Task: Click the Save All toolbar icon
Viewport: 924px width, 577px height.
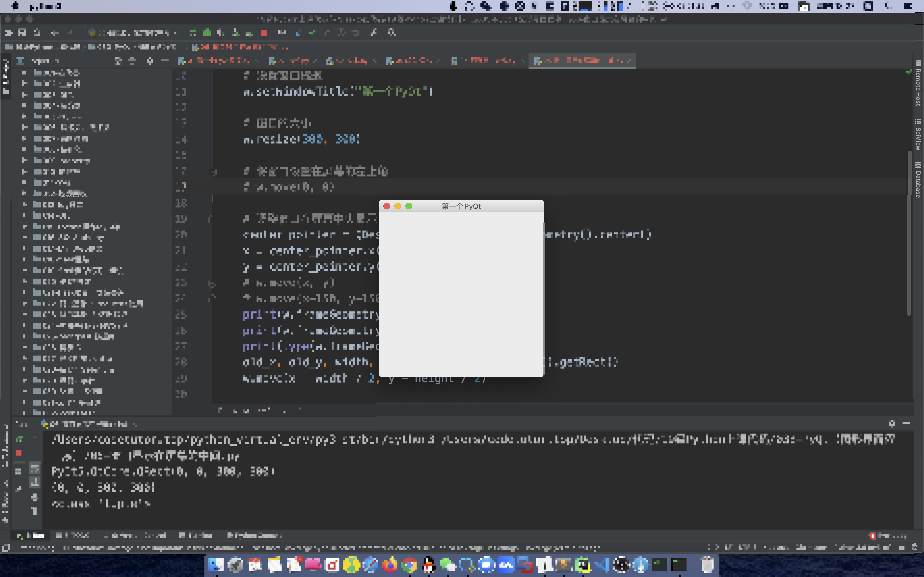Action: [22, 33]
